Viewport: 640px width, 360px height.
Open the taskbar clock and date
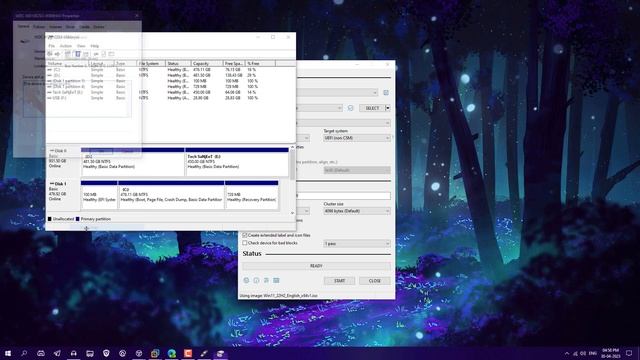(x=610, y=353)
